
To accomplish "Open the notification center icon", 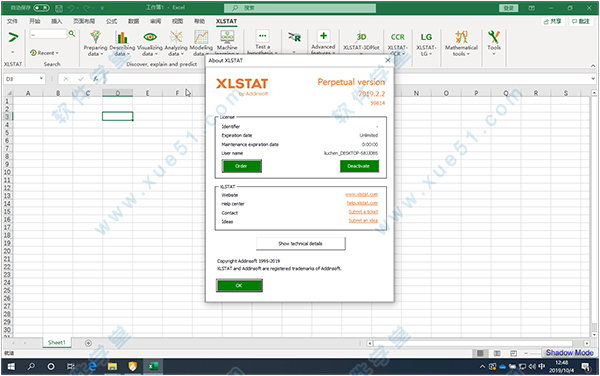I will pos(585,366).
